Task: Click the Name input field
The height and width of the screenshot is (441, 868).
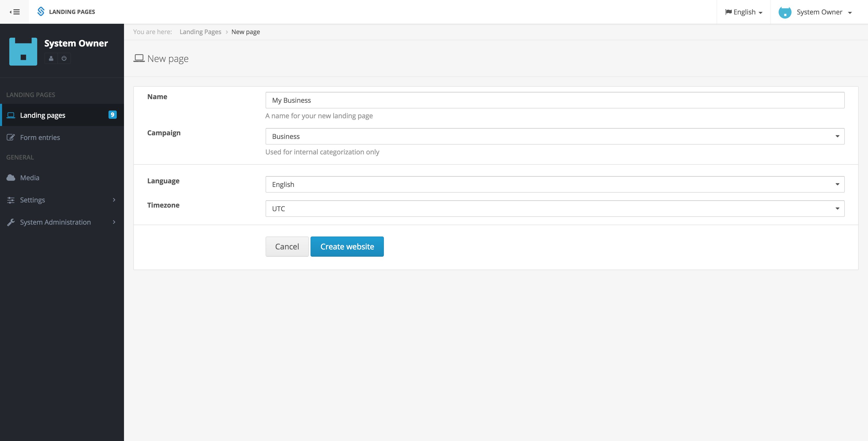Action: click(x=555, y=100)
